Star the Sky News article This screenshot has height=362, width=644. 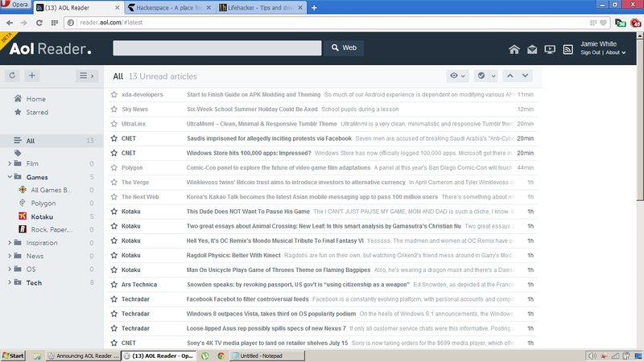coord(114,109)
